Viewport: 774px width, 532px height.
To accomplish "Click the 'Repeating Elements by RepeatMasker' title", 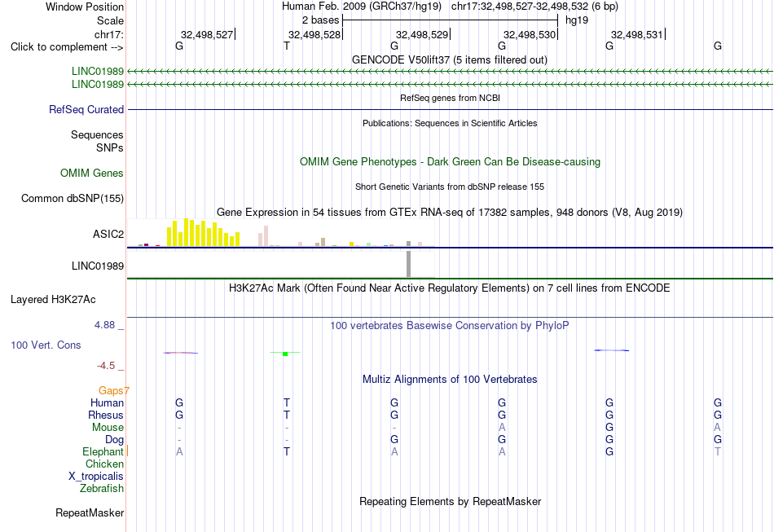I will [x=451, y=501].
